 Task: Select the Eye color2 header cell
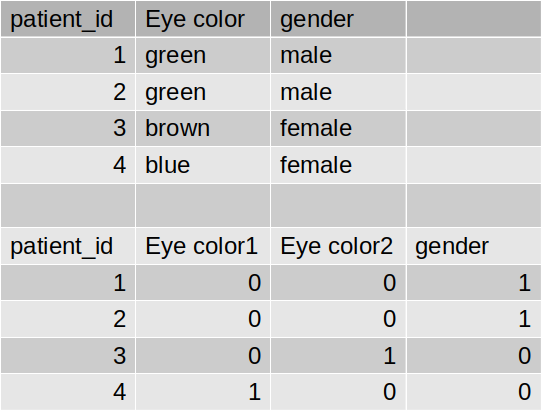(338, 246)
